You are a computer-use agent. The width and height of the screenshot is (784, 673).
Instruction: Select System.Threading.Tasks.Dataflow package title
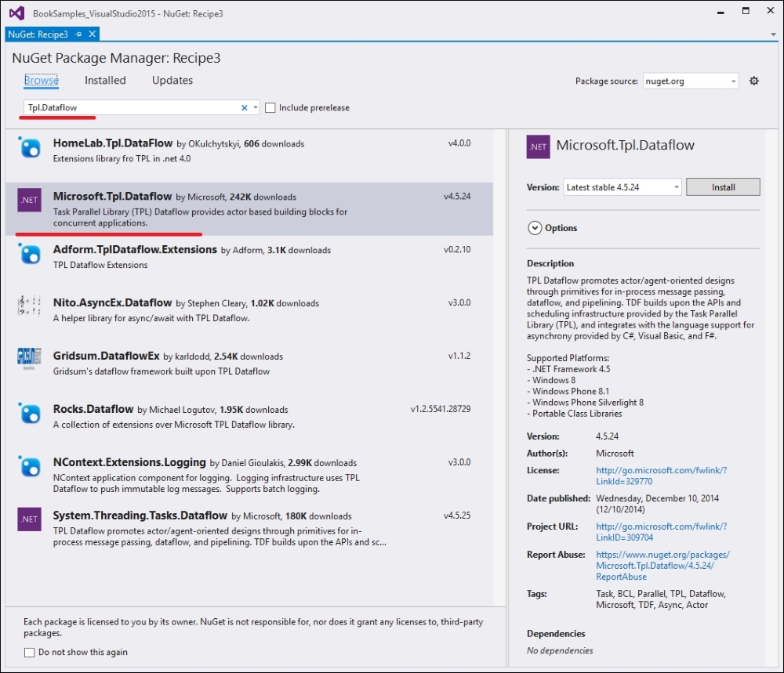click(x=140, y=515)
